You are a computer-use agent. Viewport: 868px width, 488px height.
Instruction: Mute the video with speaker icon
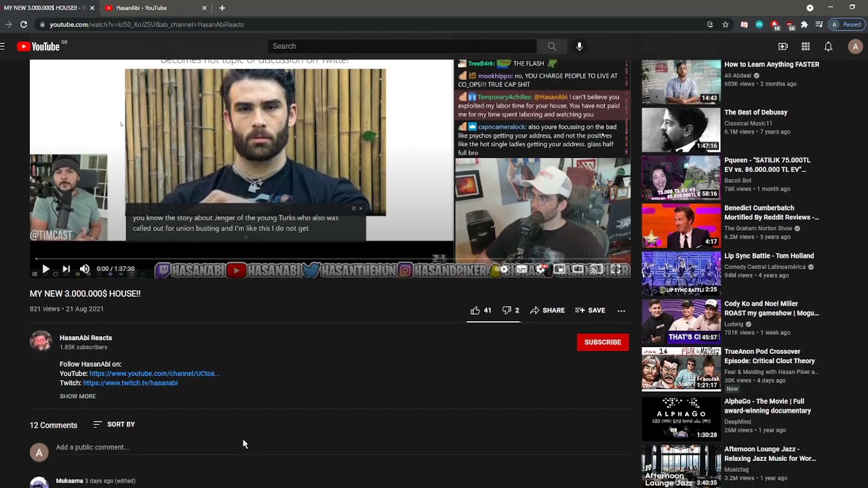tap(84, 269)
